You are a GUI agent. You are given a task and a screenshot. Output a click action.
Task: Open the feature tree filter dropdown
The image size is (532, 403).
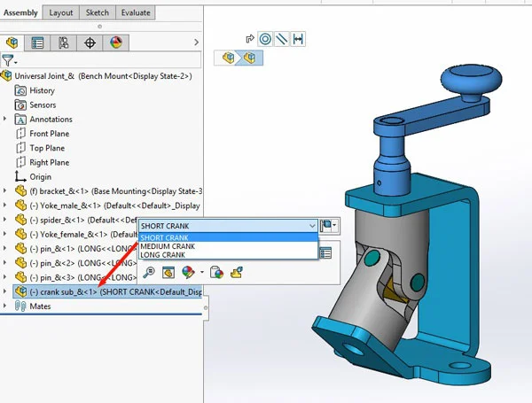9,61
